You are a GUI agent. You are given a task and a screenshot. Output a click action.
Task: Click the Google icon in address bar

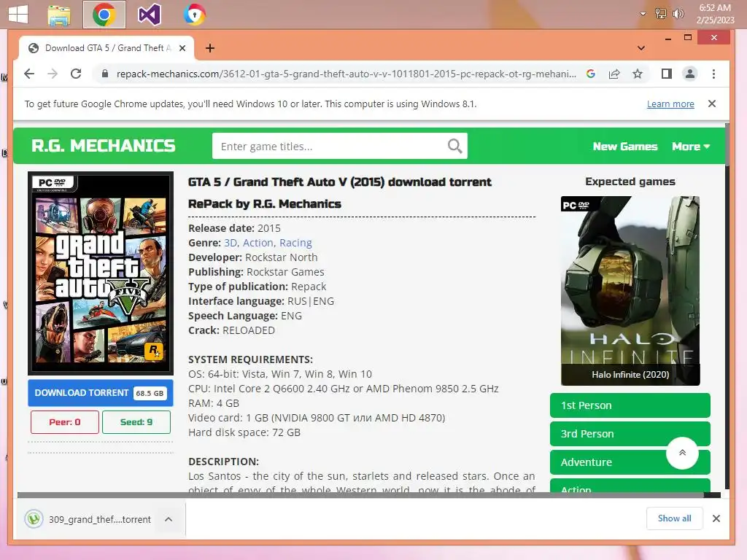pyautogui.click(x=591, y=74)
